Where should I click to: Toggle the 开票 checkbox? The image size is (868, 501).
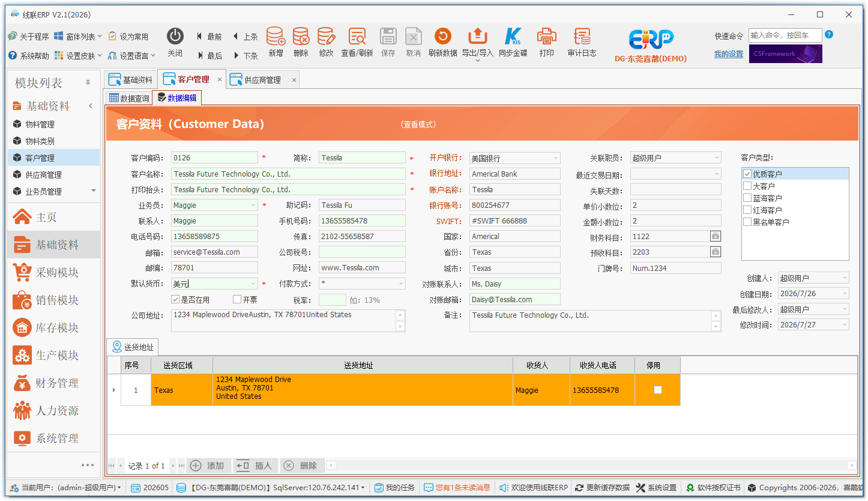[x=237, y=300]
